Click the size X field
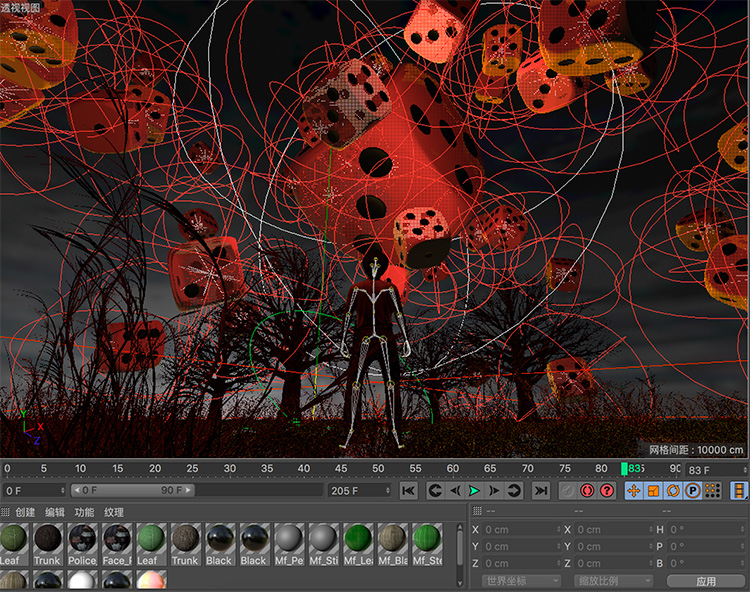 (x=613, y=529)
